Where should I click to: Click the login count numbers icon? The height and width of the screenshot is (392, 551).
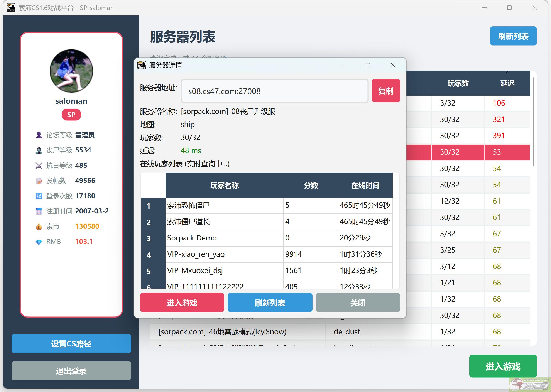click(x=39, y=196)
